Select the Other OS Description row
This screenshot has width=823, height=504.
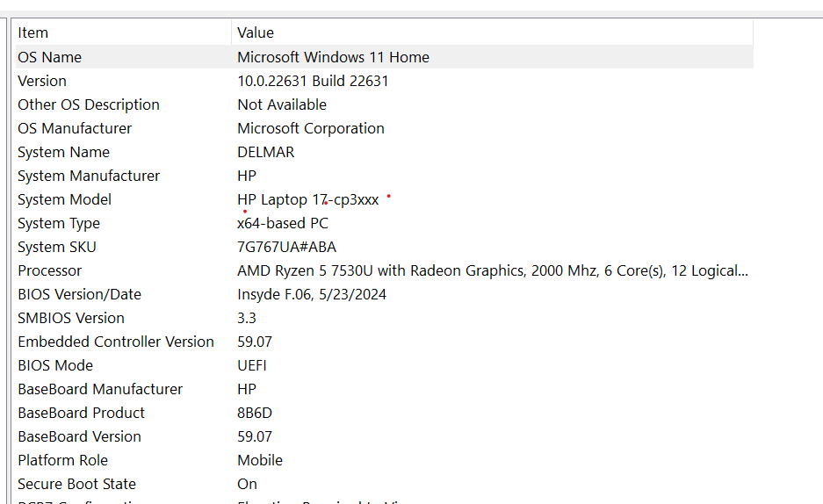pyautogui.click(x=384, y=104)
